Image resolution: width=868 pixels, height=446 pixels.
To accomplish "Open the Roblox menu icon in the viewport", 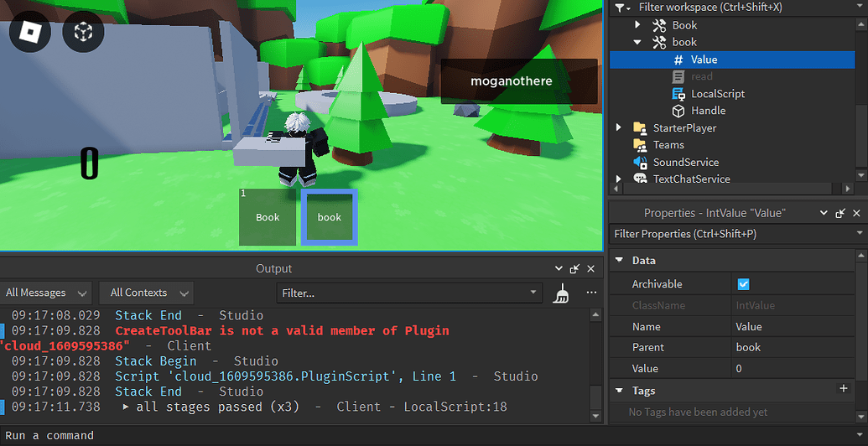I will (x=30, y=32).
